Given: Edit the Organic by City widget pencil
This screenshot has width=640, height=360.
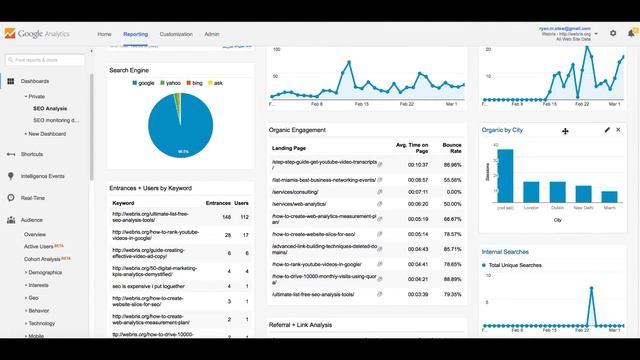Looking at the screenshot, I should [607, 130].
